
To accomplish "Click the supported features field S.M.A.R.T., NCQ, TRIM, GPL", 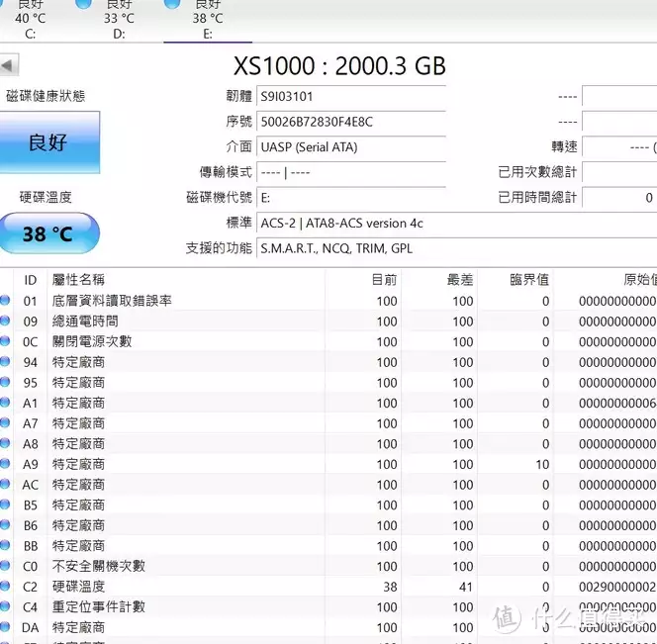I will click(x=457, y=248).
